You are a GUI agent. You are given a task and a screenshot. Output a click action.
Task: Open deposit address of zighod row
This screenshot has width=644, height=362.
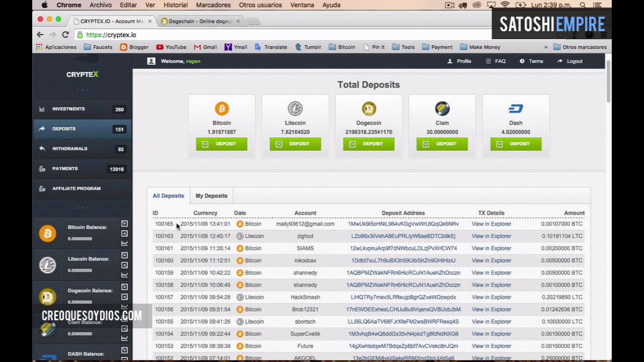coord(404,236)
